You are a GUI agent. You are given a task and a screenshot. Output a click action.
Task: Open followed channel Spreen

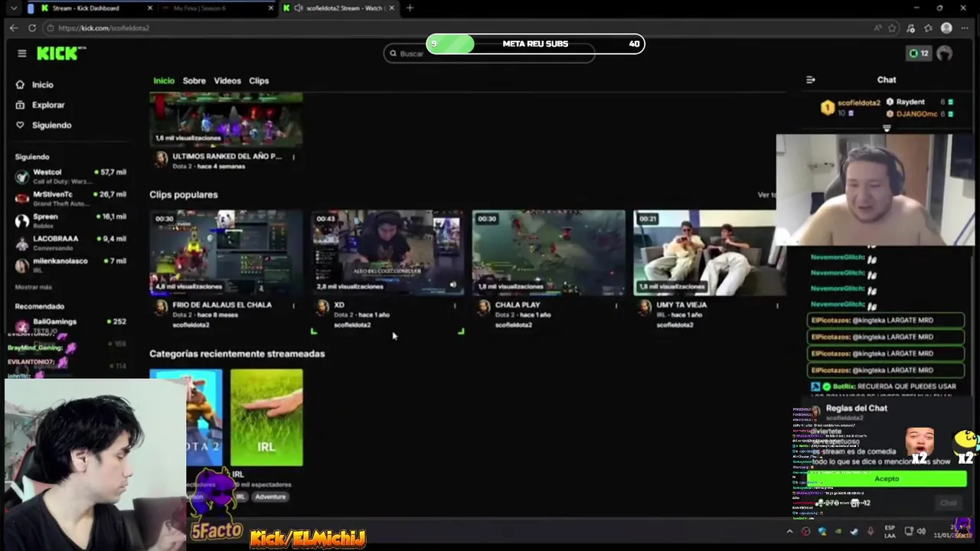coord(70,220)
